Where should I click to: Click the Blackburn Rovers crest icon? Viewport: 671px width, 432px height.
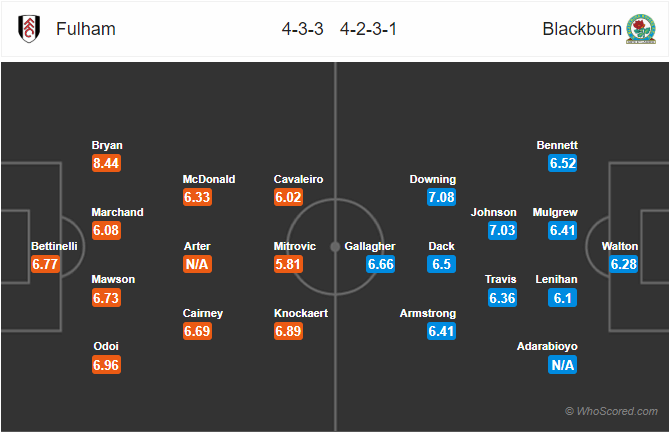click(641, 29)
